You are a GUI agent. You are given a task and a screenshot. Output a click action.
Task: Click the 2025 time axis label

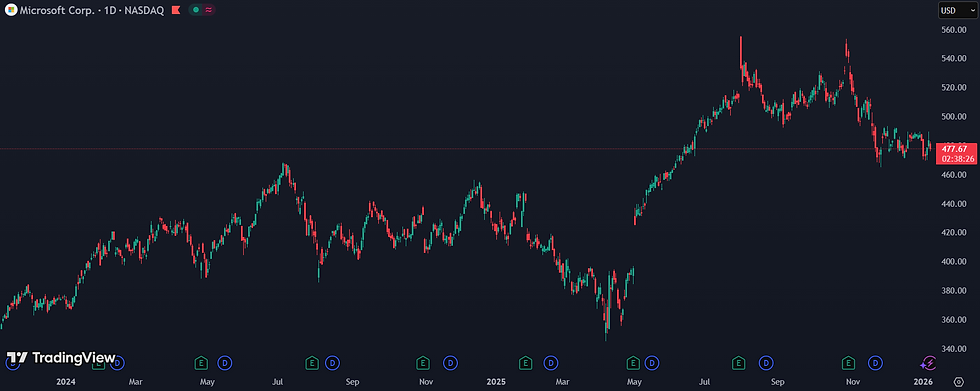(x=497, y=382)
